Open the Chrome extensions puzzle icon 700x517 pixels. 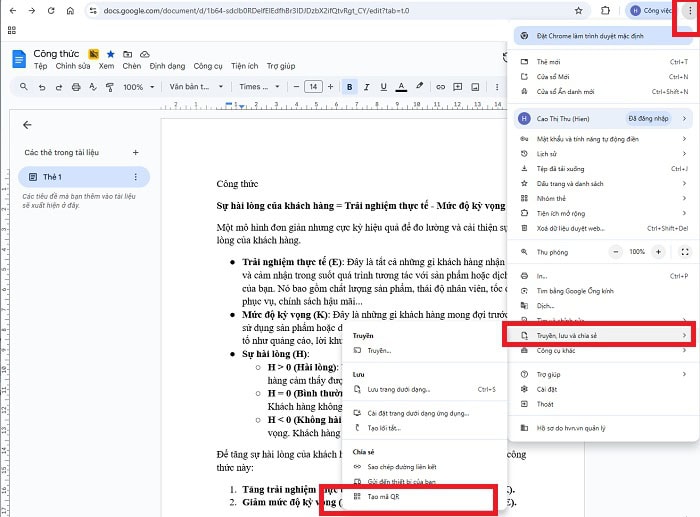[x=605, y=11]
